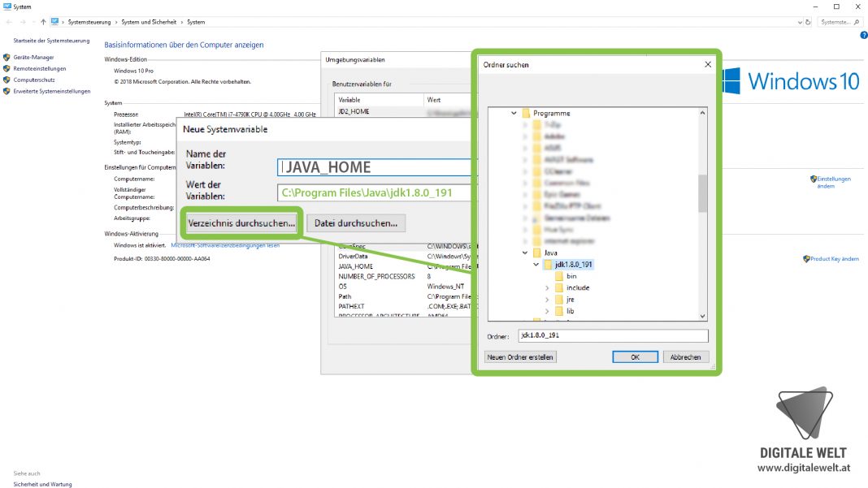Collapse the Java folder node
This screenshot has width=868, height=488.
(525, 253)
